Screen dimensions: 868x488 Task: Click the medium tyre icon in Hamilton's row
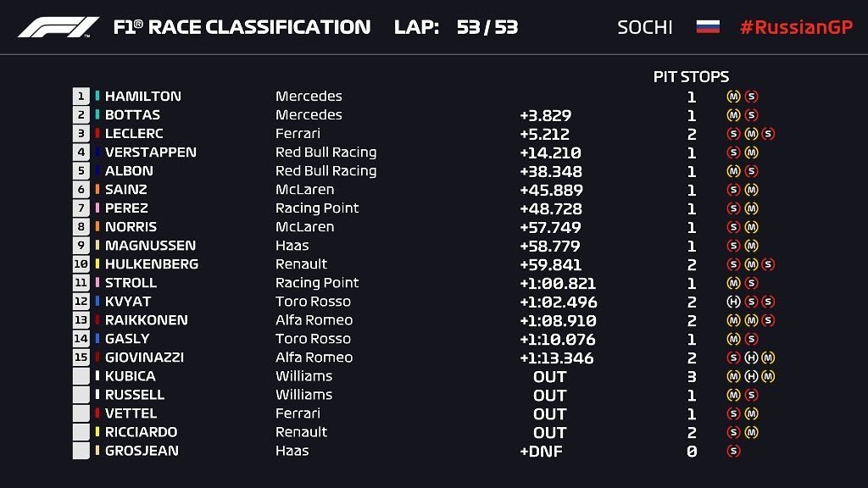click(733, 97)
